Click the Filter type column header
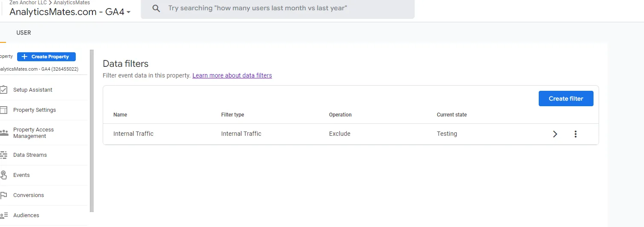This screenshot has height=227, width=644. click(233, 115)
